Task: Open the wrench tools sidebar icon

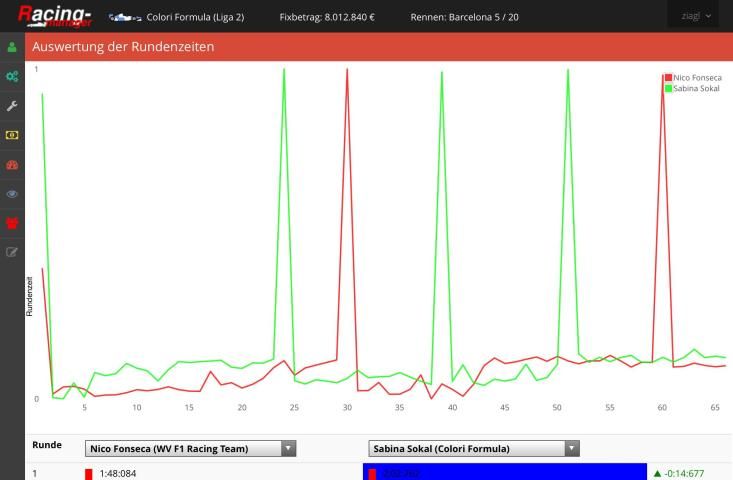Action: point(12,105)
